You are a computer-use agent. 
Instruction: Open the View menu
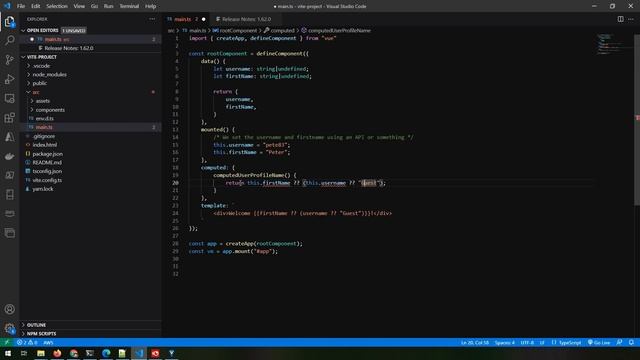click(x=79, y=6)
